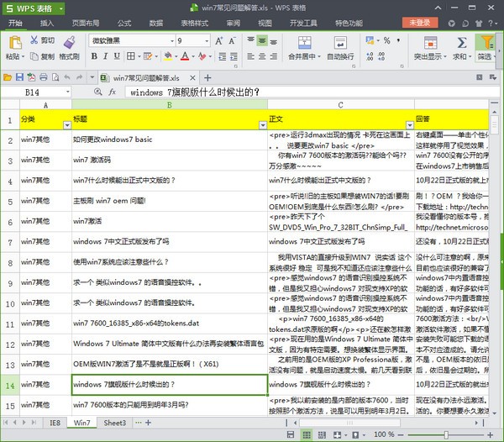Image resolution: width=504 pixels, height=442 pixels.
Task: Expand the Paste (粘贴) options arrow
Action: (x=24, y=57)
